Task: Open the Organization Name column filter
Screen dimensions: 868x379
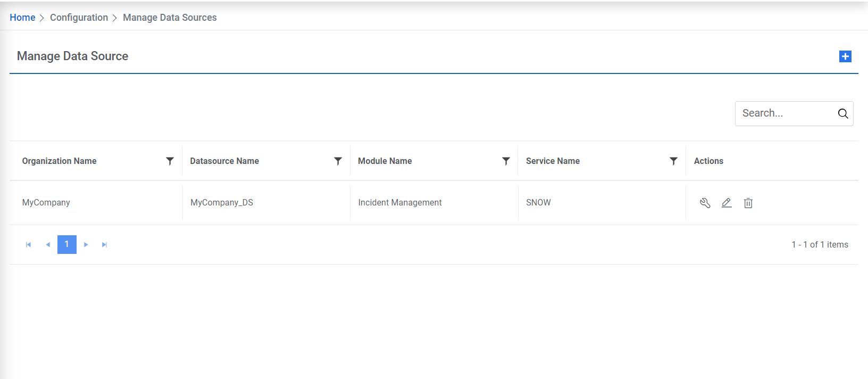Action: pyautogui.click(x=170, y=161)
